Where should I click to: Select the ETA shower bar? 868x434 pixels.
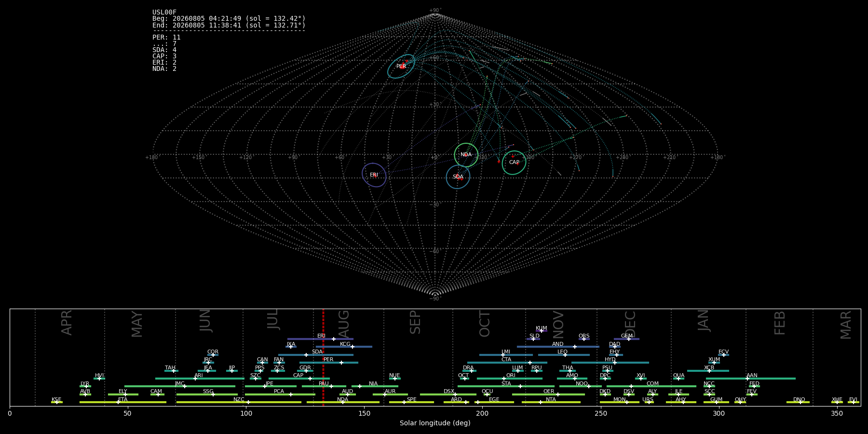pos(123,402)
